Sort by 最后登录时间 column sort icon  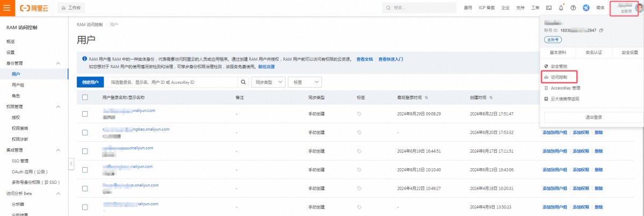426,98
